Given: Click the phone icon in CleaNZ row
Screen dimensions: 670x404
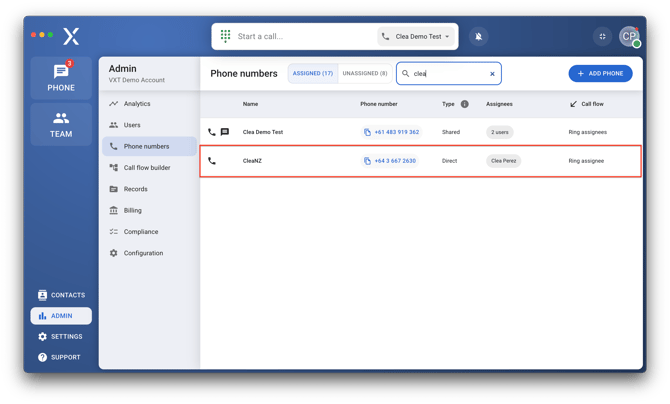Looking at the screenshot, I should (x=212, y=161).
